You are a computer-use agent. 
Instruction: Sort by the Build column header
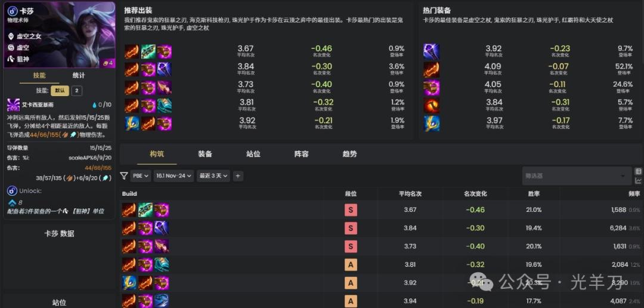tap(129, 193)
